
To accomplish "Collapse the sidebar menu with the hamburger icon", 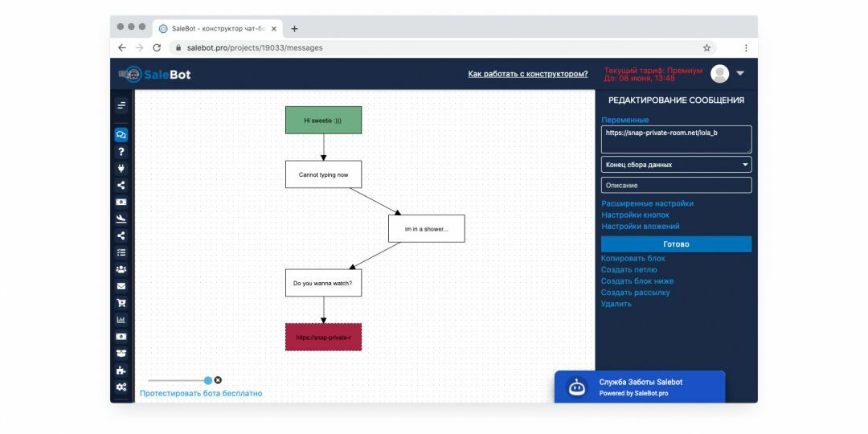I will pos(121,105).
